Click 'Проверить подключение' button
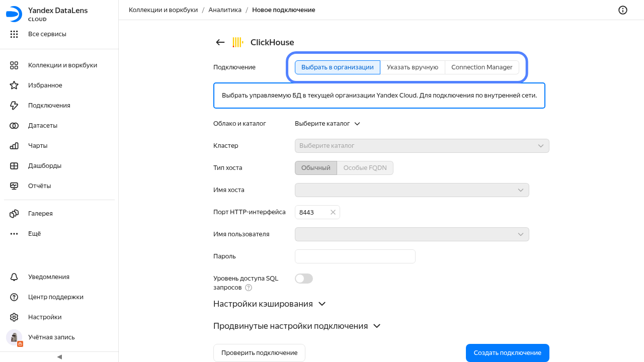The width and height of the screenshot is (644, 362). 260,353
